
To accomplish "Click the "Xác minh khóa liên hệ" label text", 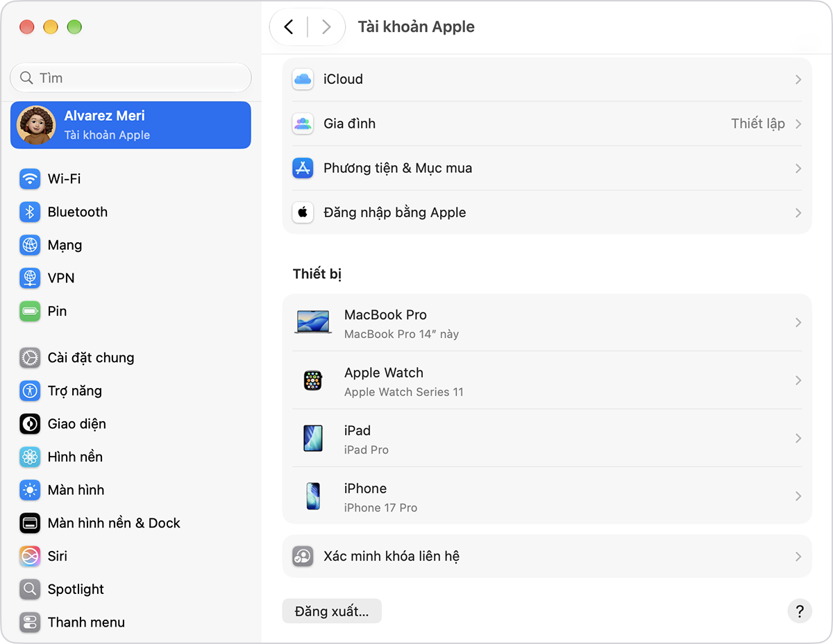I will coord(392,557).
